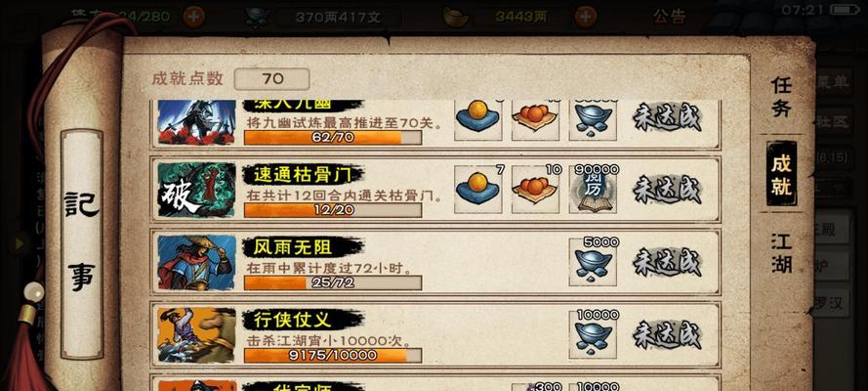This screenshot has height=391, width=868.
Task: Tap the plus icon beside 3443两 gold
Action: [585, 18]
